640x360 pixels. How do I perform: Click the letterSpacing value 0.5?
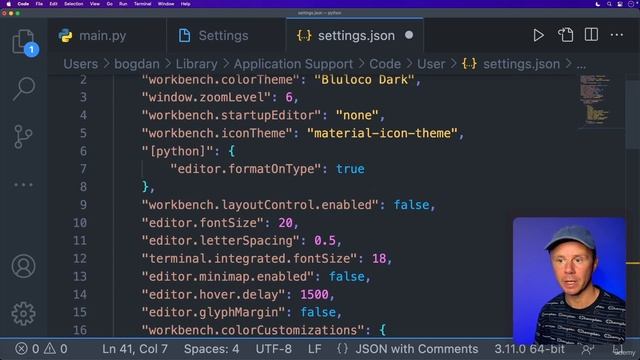tap(325, 240)
